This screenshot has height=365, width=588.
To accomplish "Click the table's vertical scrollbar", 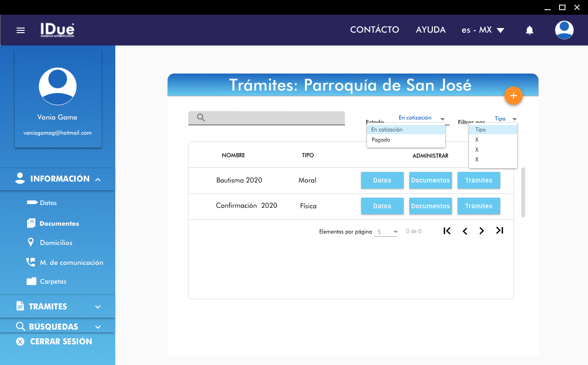I will [523, 192].
